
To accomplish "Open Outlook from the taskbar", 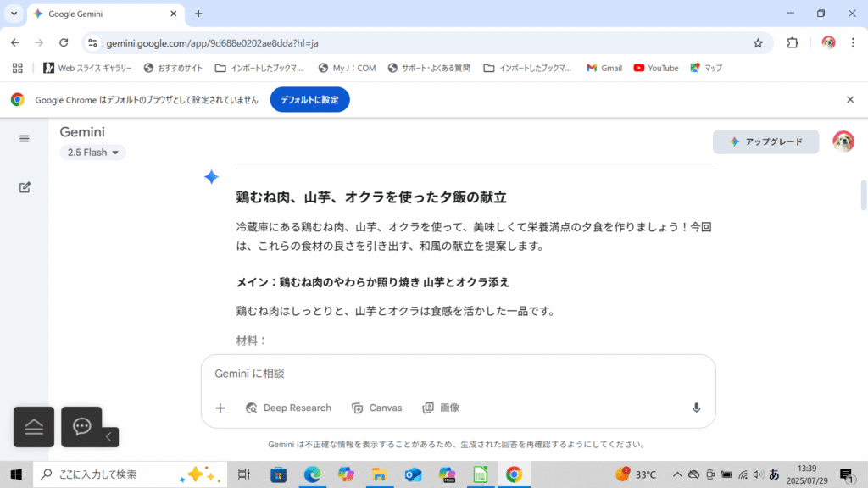I will pos(413,474).
